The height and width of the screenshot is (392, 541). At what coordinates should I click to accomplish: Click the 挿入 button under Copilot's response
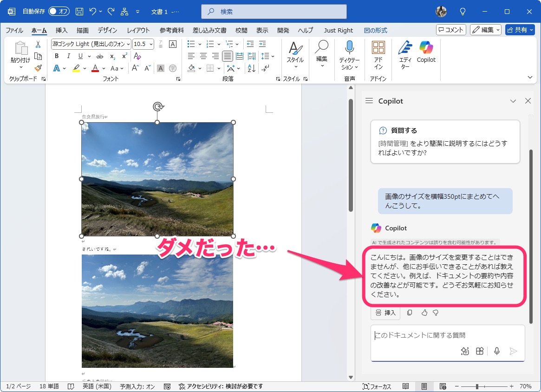(x=385, y=313)
